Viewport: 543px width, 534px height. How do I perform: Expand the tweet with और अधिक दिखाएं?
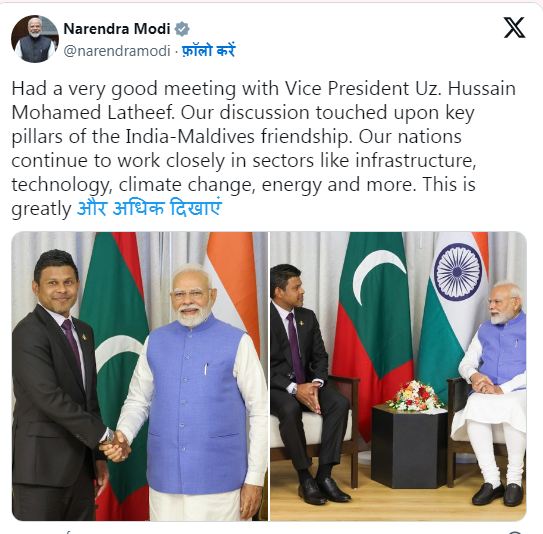(149, 208)
